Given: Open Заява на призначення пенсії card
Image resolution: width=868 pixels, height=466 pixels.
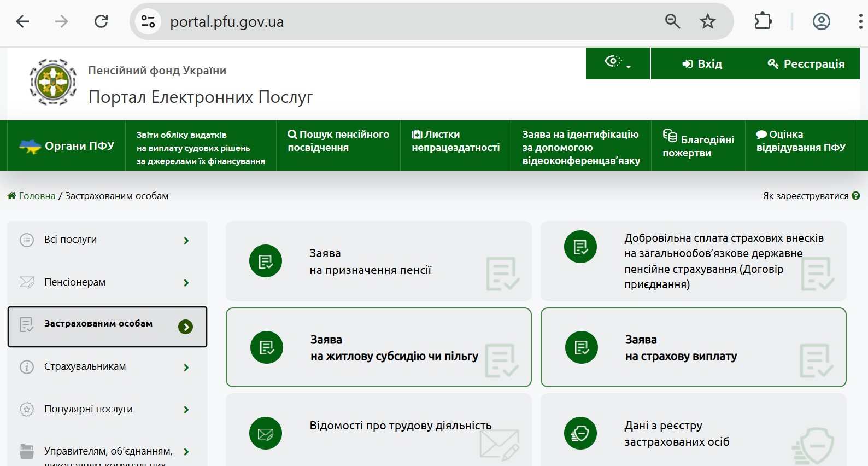Looking at the screenshot, I should pyautogui.click(x=379, y=261).
